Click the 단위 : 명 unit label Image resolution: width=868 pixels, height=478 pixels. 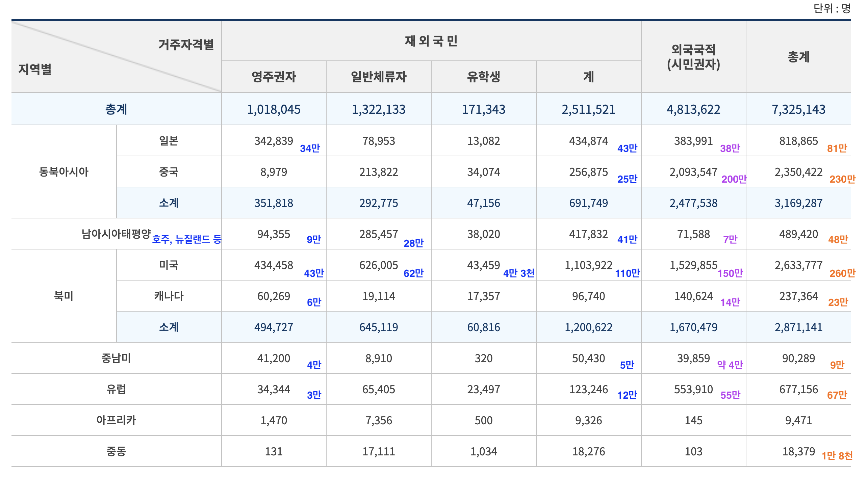(x=832, y=8)
